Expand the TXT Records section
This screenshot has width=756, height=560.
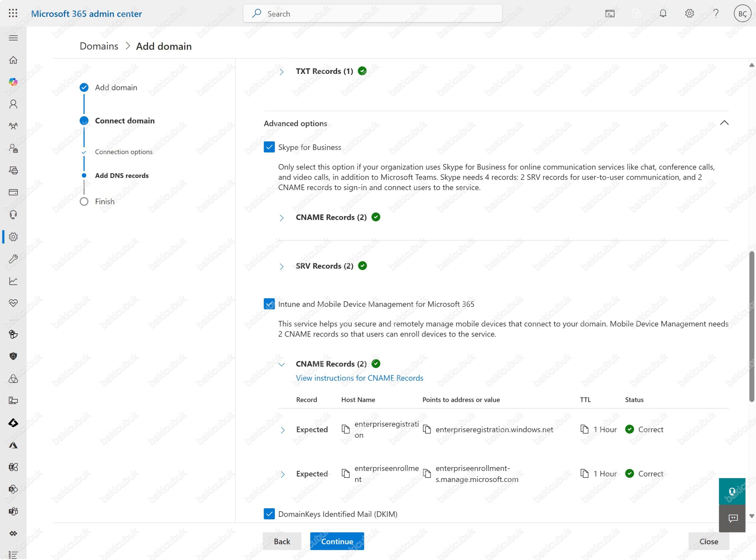281,72
